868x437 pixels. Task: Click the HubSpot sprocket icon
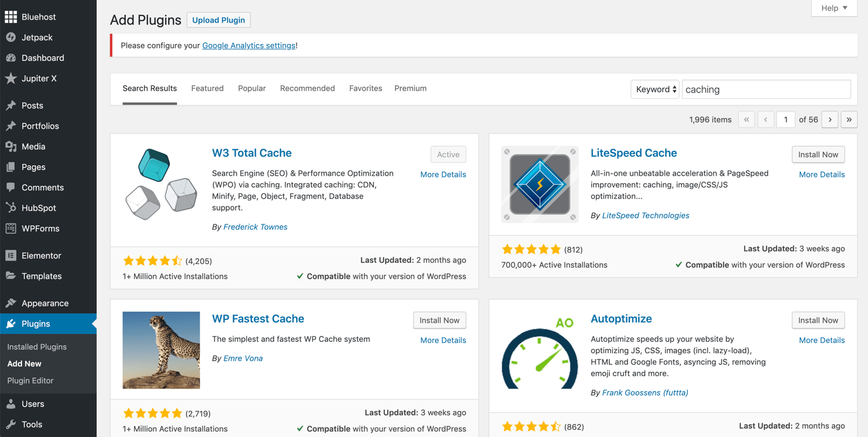tap(10, 208)
